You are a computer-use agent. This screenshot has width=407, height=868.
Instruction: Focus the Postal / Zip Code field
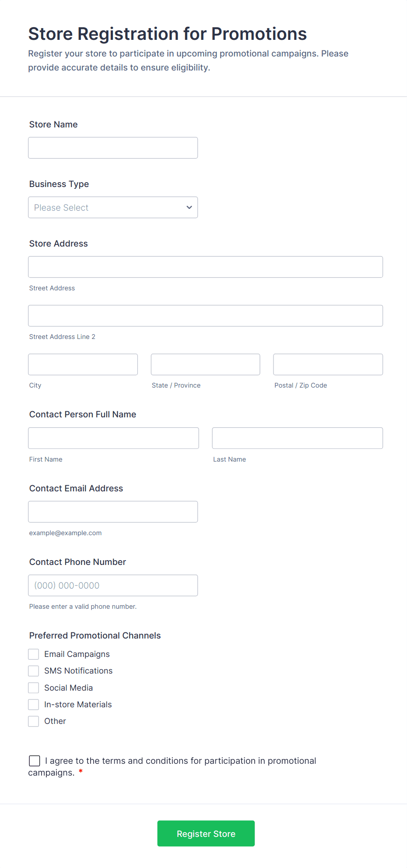click(328, 364)
